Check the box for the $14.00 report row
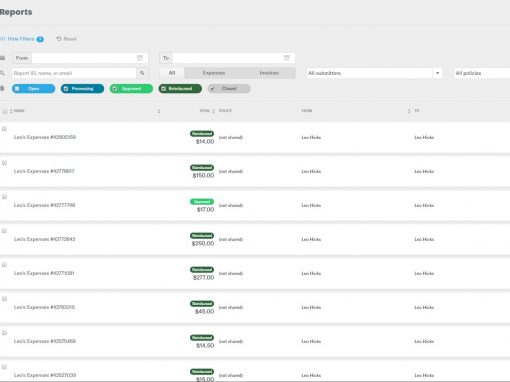 click(x=4, y=129)
